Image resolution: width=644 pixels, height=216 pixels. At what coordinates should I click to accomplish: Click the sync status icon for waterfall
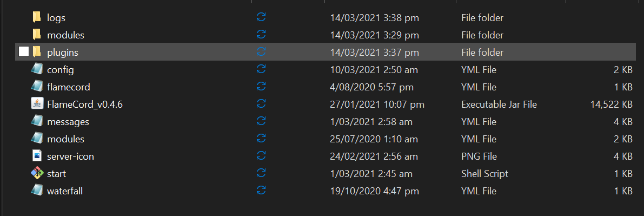point(261,191)
